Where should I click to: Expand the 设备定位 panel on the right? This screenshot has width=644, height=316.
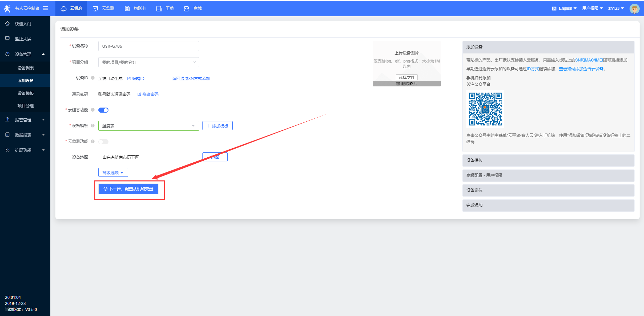pyautogui.click(x=548, y=190)
